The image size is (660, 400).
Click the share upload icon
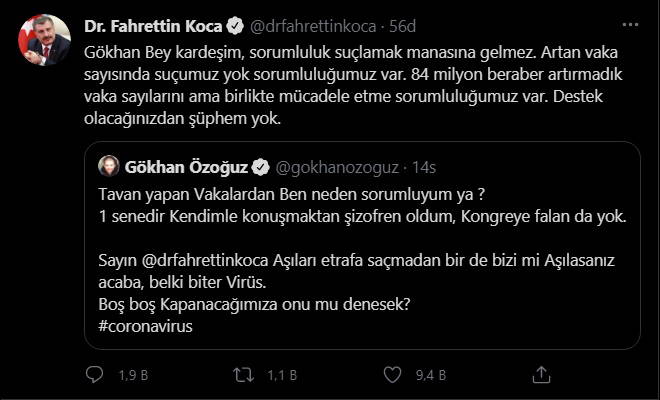coord(542,375)
